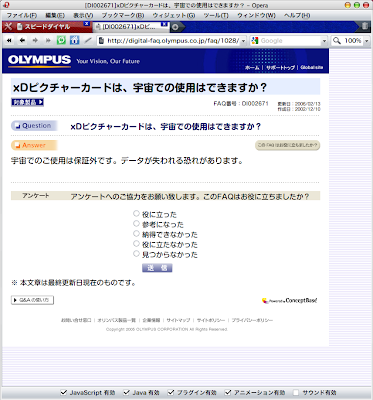Screen dimensions: 373x400
Task: Open the 企業情報 footer link
Action: click(x=151, y=320)
